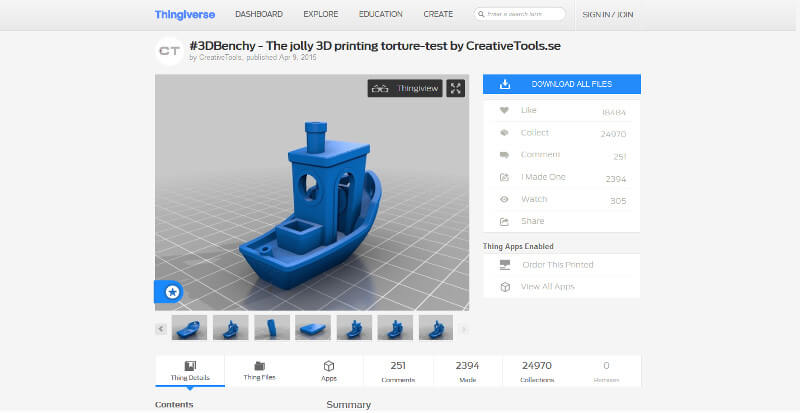Image resolution: width=800 pixels, height=413 pixels.
Task: Click the search magnifier icon
Action: click(x=481, y=14)
